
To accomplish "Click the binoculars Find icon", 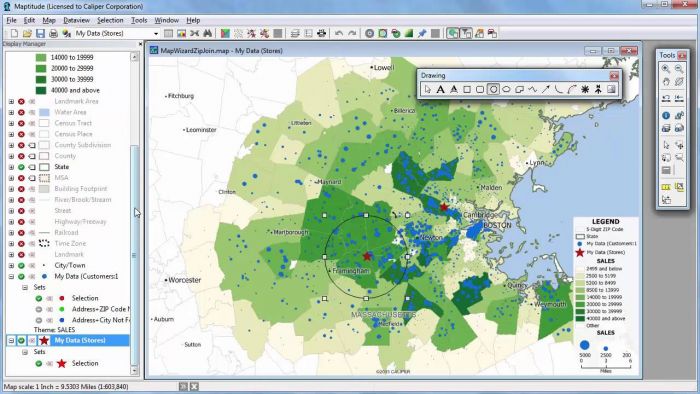I will (208, 33).
